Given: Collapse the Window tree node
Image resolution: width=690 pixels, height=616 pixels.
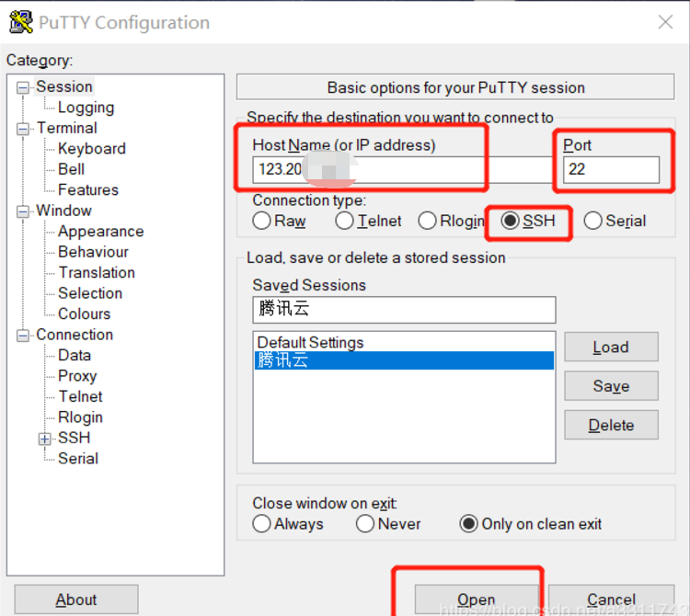Looking at the screenshot, I should pos(22,211).
